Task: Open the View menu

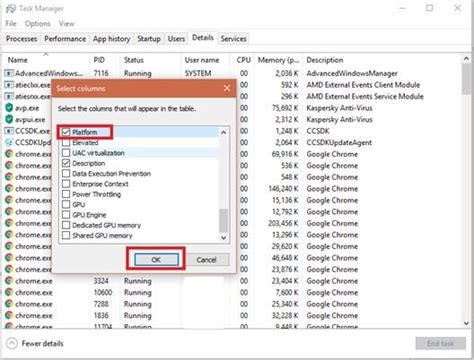Action: coord(66,24)
